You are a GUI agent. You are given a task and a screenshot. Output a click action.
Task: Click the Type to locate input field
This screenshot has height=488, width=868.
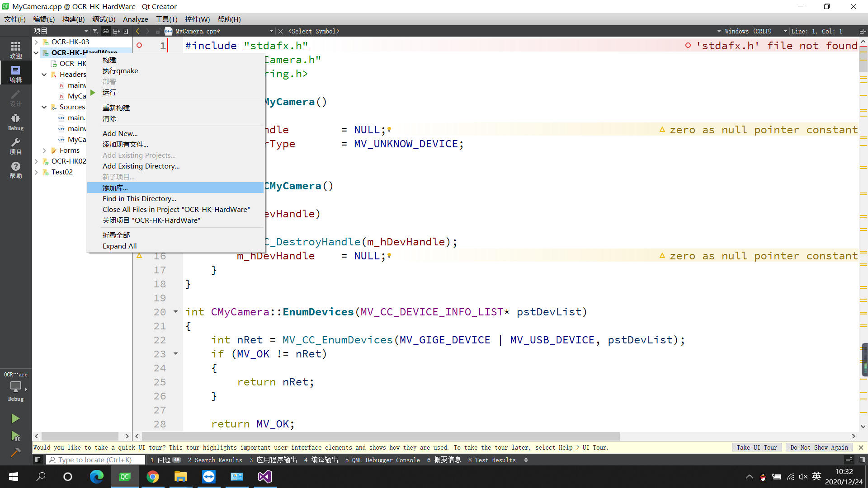click(x=96, y=460)
